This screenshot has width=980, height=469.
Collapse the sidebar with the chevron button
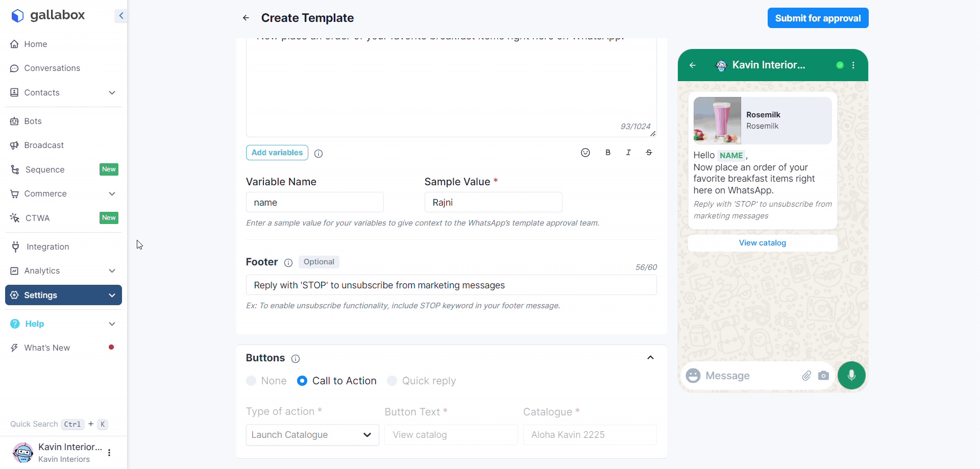pos(121,16)
